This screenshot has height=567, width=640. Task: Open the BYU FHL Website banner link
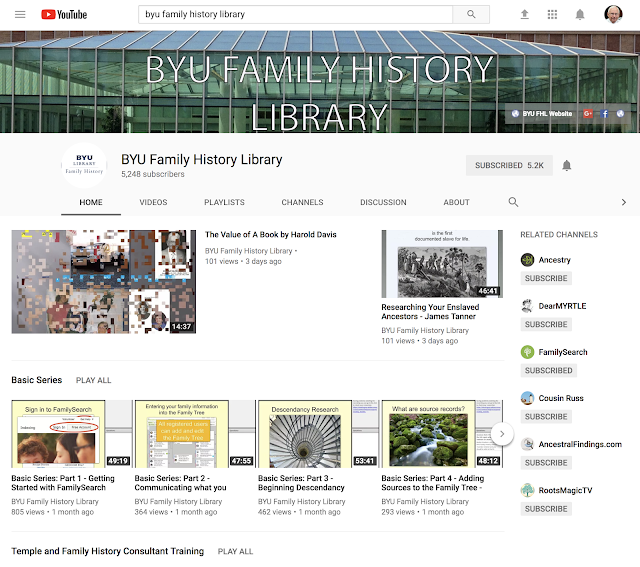tap(542, 113)
